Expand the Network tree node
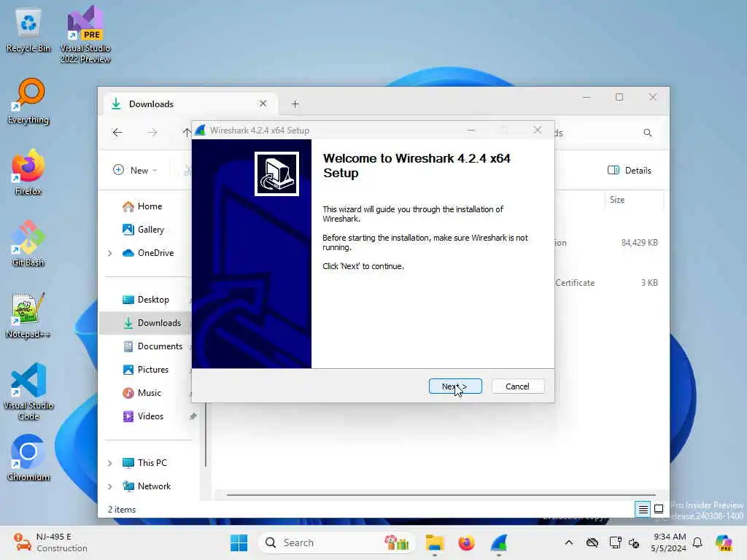Screen dimensions: 747x560 click(110, 486)
